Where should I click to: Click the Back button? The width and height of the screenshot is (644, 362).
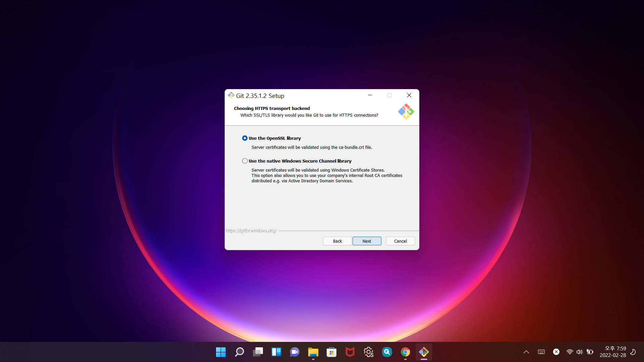pos(337,241)
